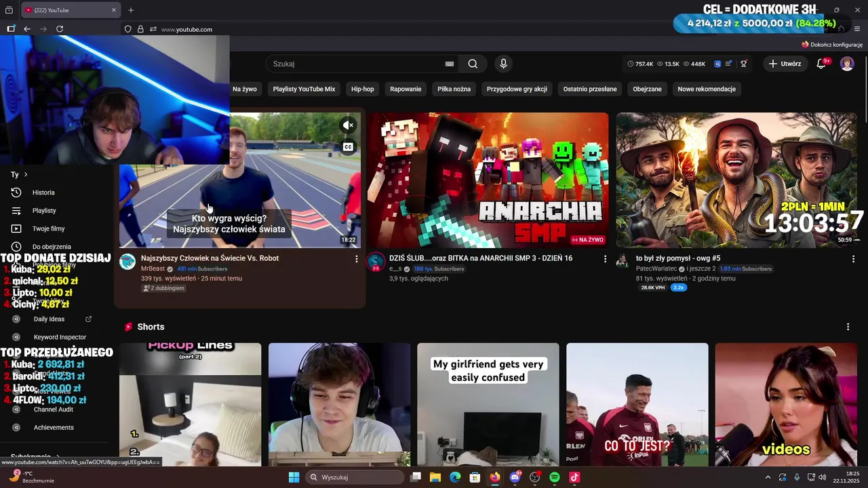This screenshot has width=868, height=488.
Task: Open Spotify from the taskbar
Action: [554, 477]
